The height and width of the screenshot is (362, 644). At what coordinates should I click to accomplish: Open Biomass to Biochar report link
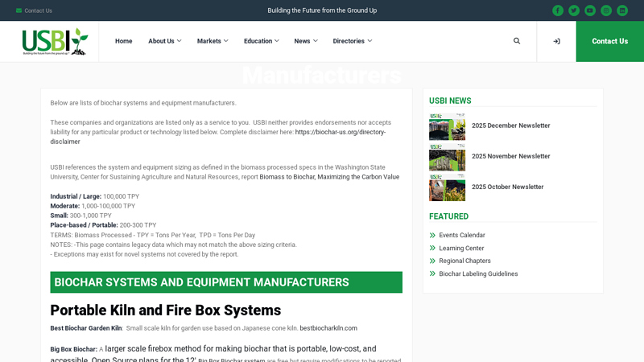point(329,177)
